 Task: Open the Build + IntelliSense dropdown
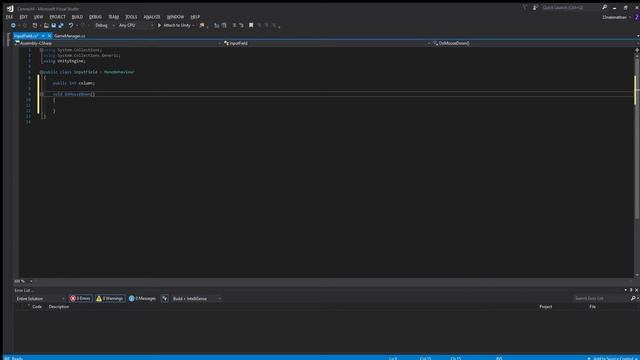coord(197,299)
